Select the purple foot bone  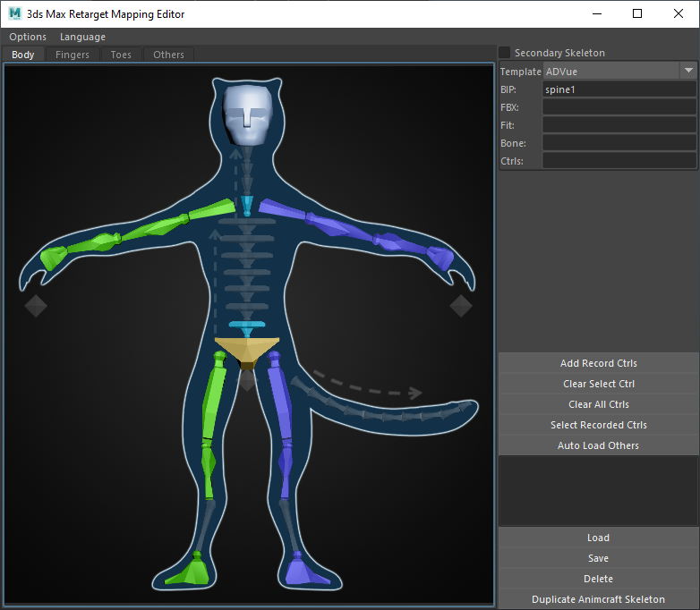(305, 569)
